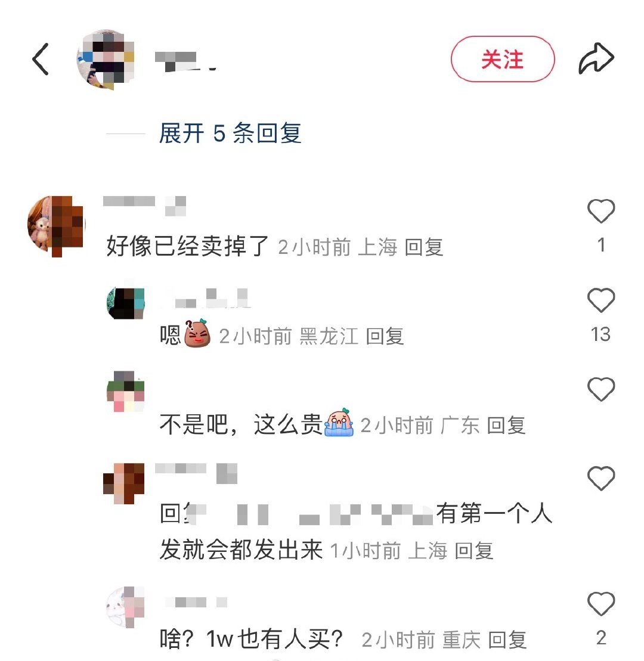
Task: Open the author's username next to avatar
Action: click(x=185, y=61)
